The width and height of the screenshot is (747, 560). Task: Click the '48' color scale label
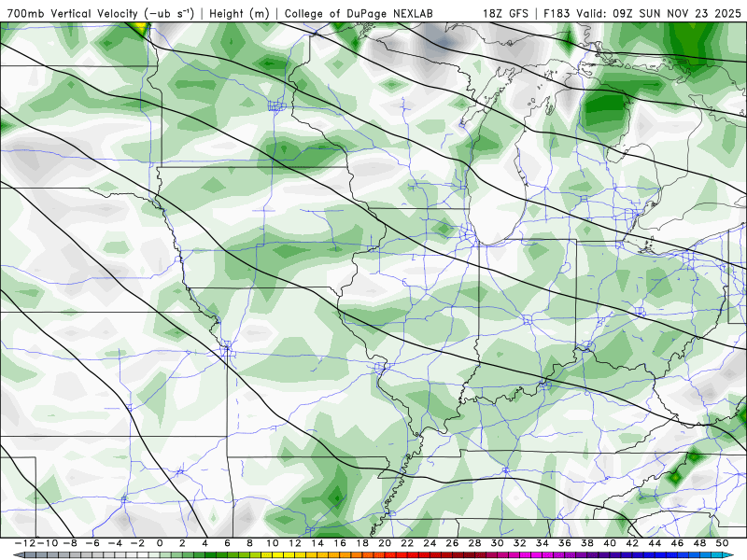(x=699, y=543)
